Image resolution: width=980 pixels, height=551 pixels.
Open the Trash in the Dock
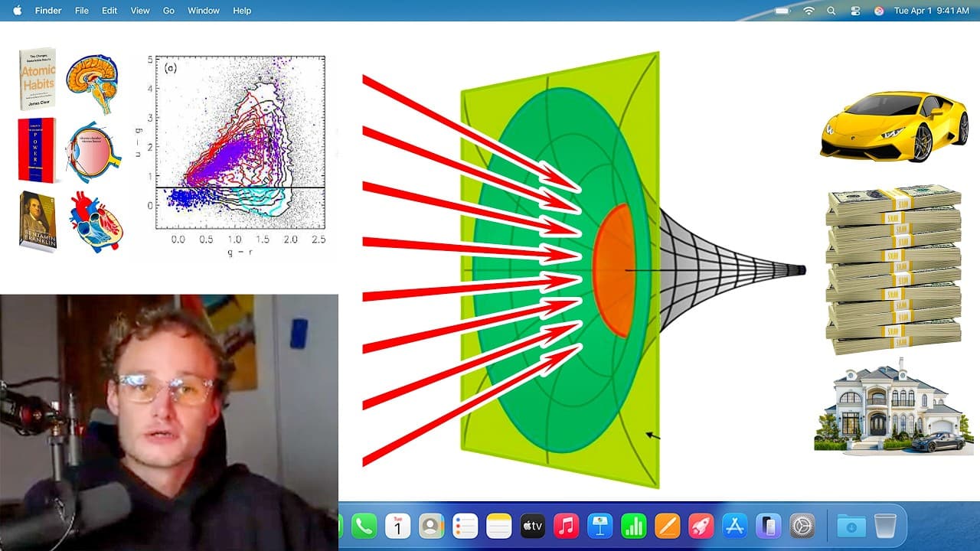point(885,526)
